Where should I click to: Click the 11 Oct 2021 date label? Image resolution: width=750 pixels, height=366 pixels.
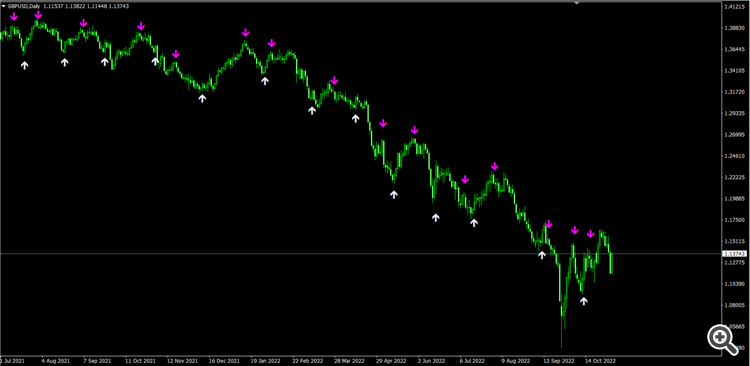[140, 361]
